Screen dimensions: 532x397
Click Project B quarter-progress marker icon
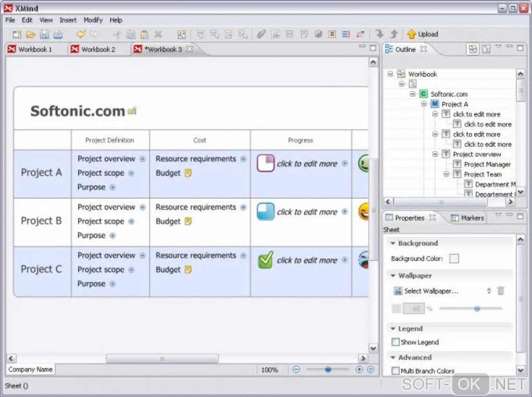coord(265,211)
